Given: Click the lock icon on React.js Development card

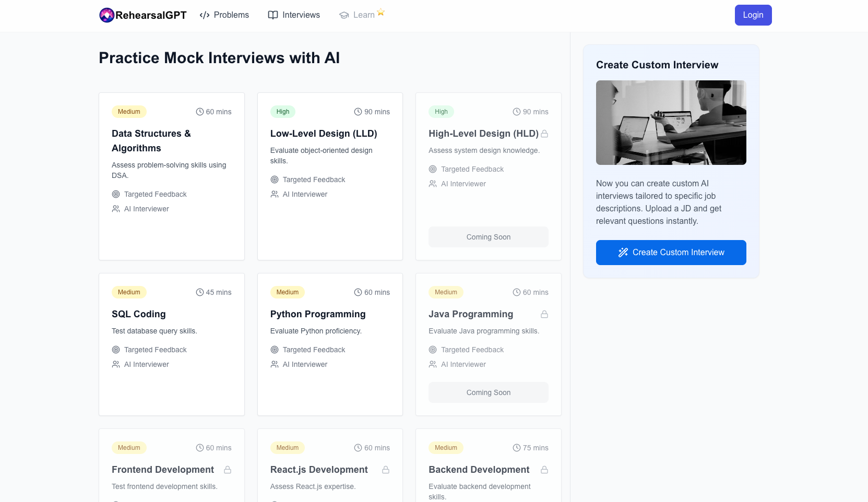Looking at the screenshot, I should (x=386, y=470).
